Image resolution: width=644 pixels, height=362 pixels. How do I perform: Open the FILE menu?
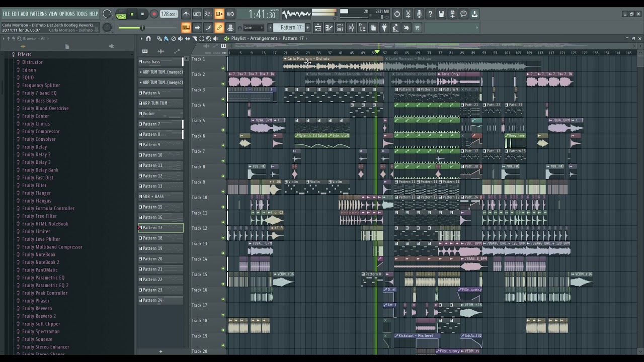point(7,14)
